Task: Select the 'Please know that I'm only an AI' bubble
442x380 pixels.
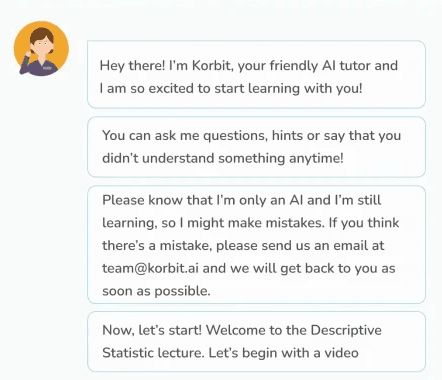Action: (x=256, y=245)
